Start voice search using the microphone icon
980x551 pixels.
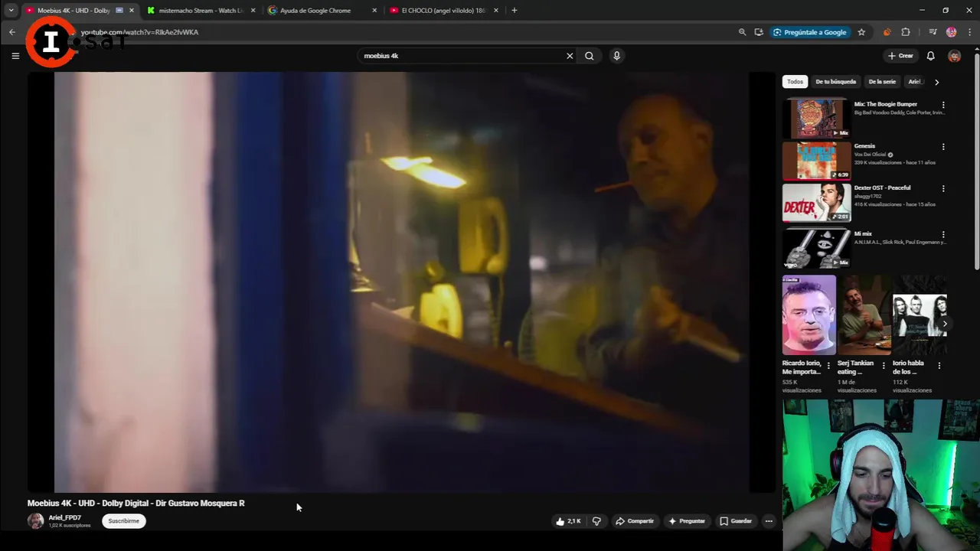pyautogui.click(x=616, y=56)
